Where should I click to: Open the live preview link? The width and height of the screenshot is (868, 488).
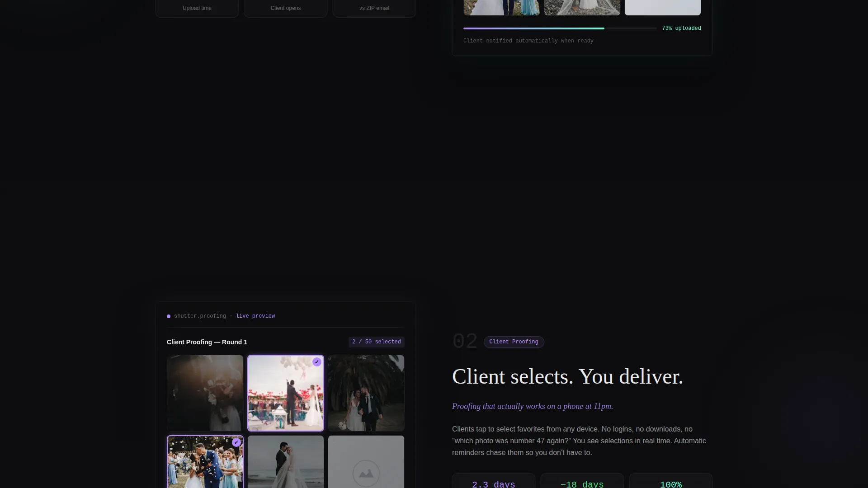[x=255, y=316]
